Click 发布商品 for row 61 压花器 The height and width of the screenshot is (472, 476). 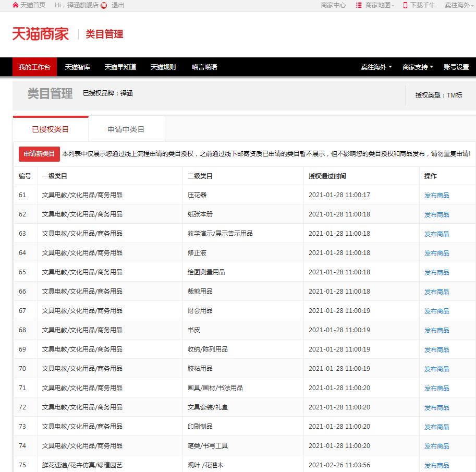[436, 196]
